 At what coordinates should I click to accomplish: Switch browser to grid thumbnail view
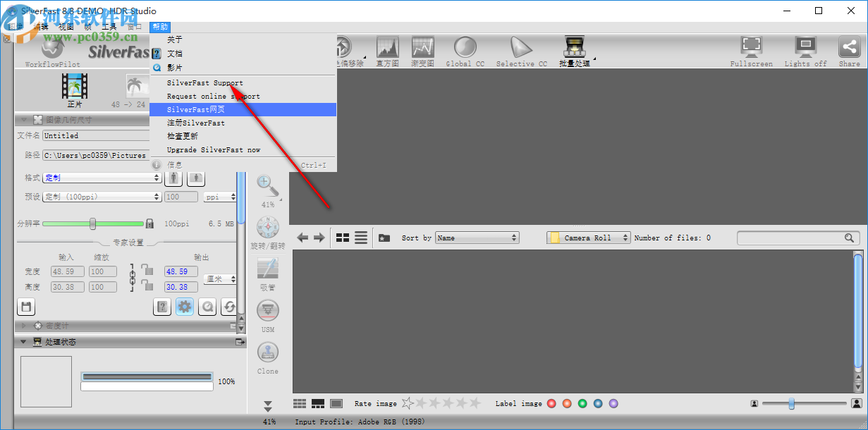(343, 238)
